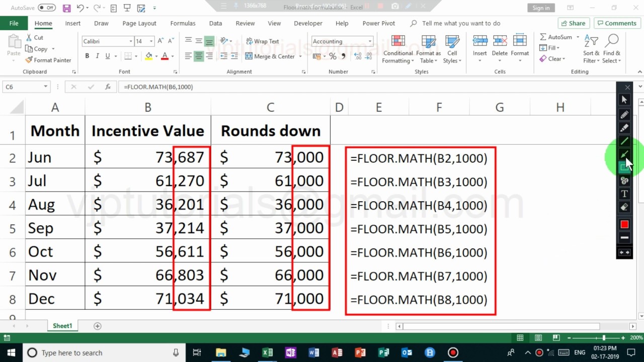Pick the red color swatch in annotation toolbar
644x362 pixels.
(624, 224)
